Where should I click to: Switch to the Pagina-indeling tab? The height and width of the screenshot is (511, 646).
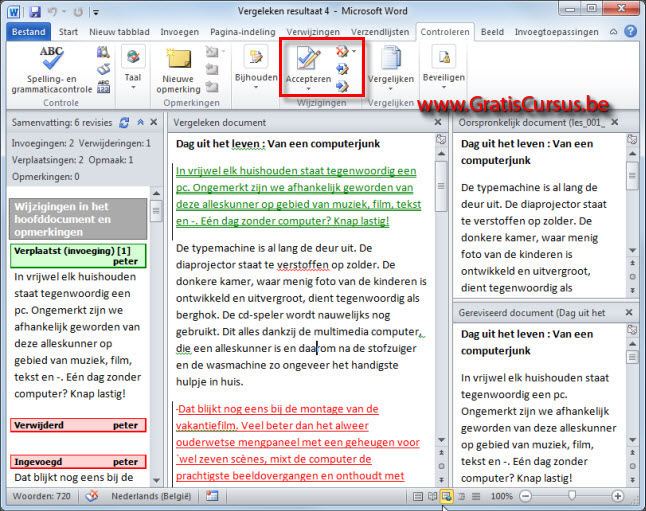[243, 32]
